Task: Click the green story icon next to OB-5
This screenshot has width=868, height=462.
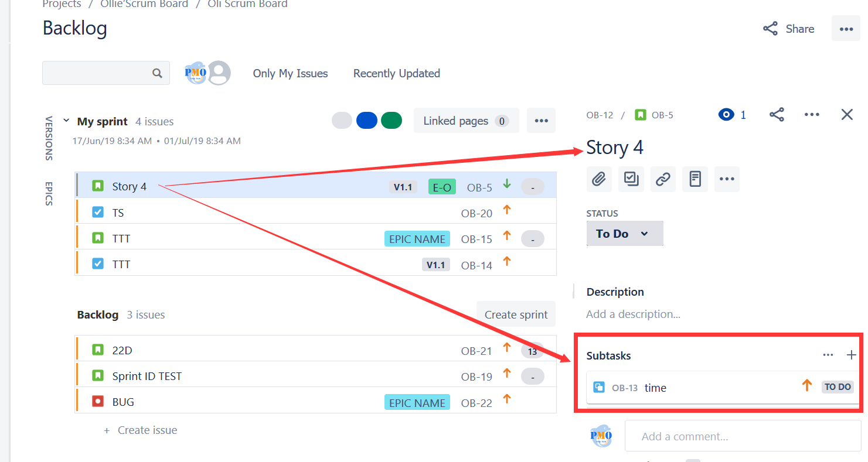Action: [x=641, y=115]
